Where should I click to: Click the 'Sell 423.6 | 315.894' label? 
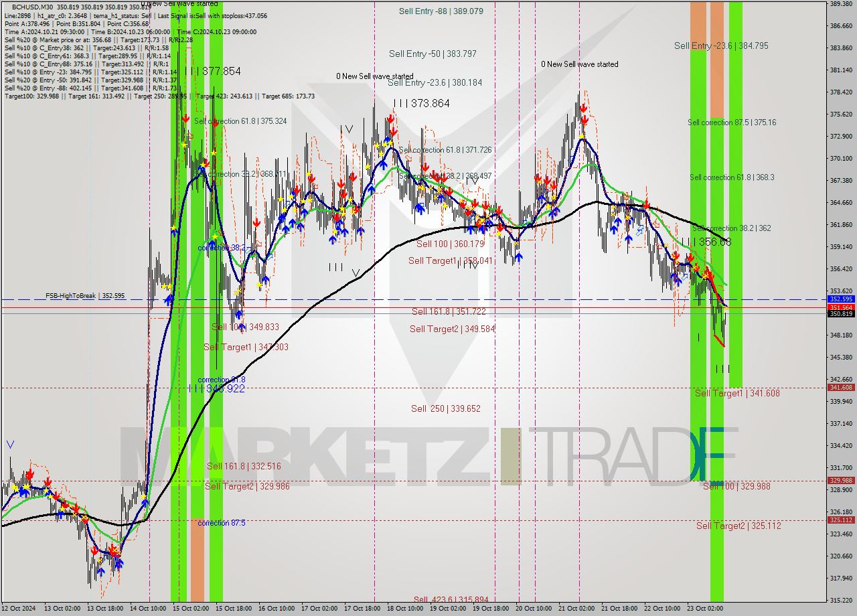[451, 600]
